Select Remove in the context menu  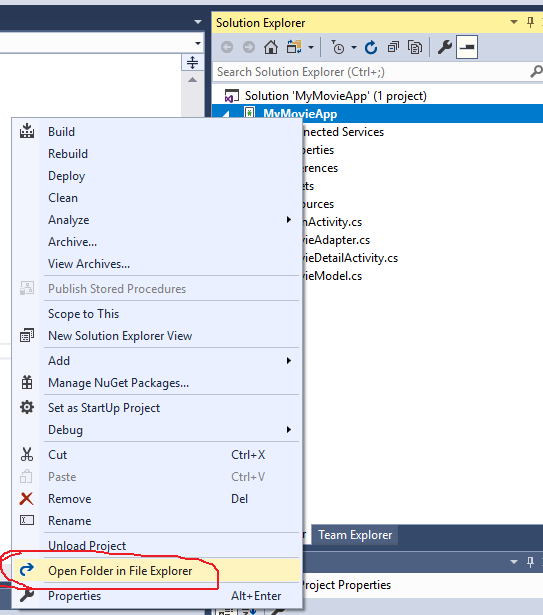157,499
